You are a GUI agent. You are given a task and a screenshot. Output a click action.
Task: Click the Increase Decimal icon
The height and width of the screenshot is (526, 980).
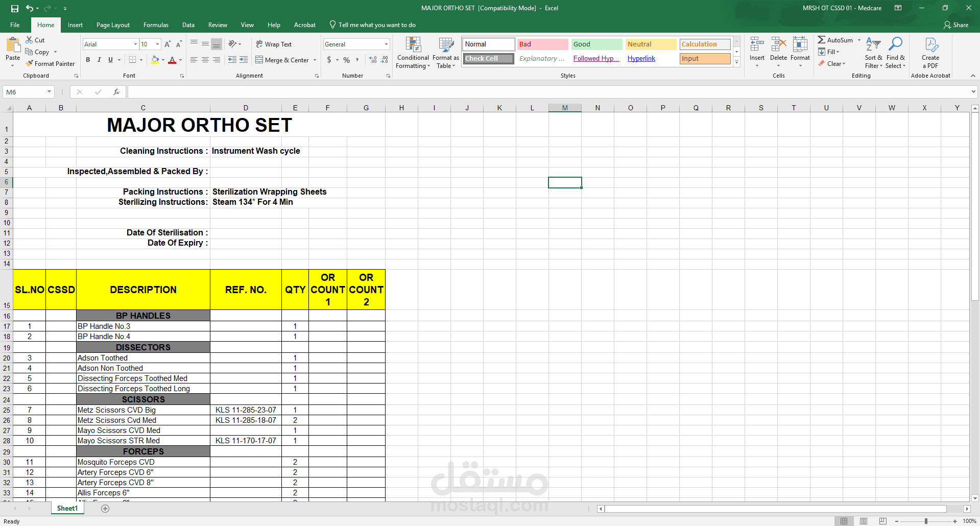pyautogui.click(x=373, y=60)
